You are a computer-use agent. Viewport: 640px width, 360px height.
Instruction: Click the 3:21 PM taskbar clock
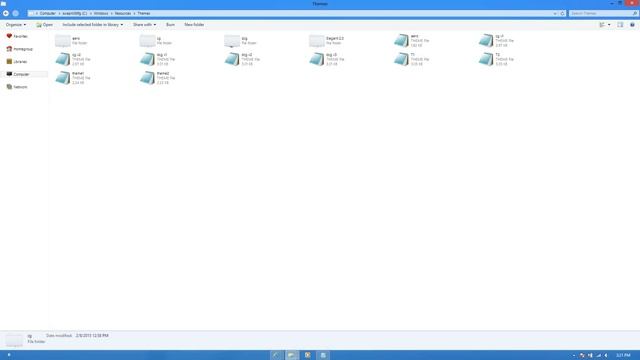point(623,356)
